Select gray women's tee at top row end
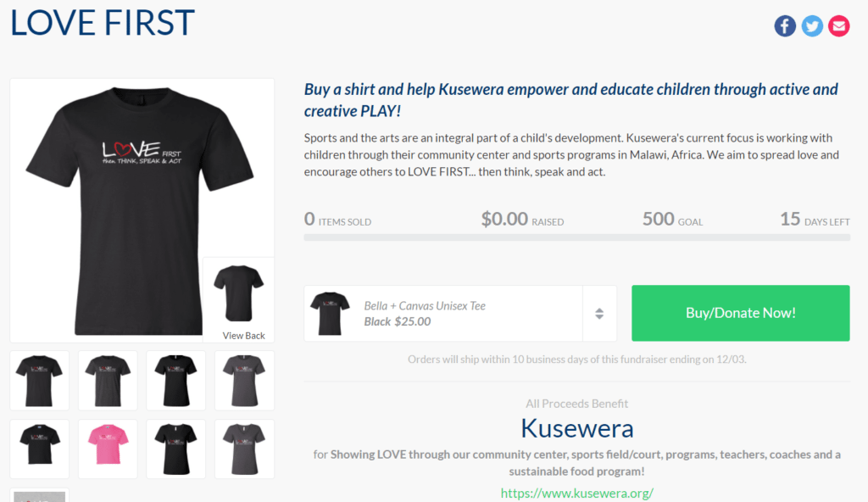 pyautogui.click(x=244, y=381)
